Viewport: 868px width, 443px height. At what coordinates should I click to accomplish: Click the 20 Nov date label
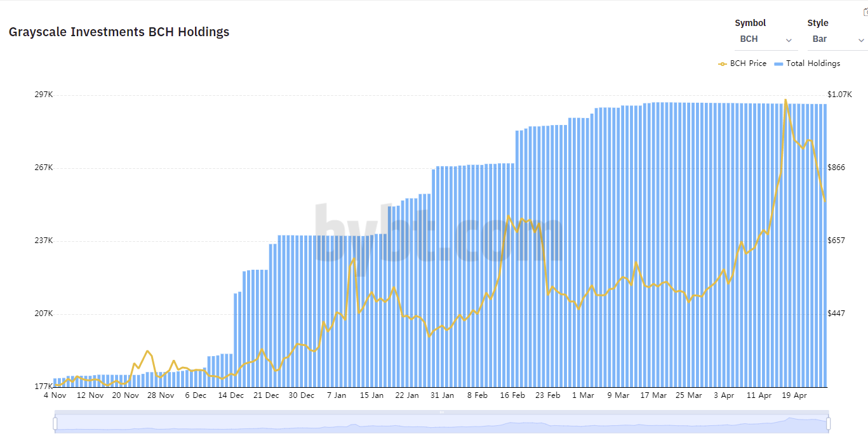[125, 395]
